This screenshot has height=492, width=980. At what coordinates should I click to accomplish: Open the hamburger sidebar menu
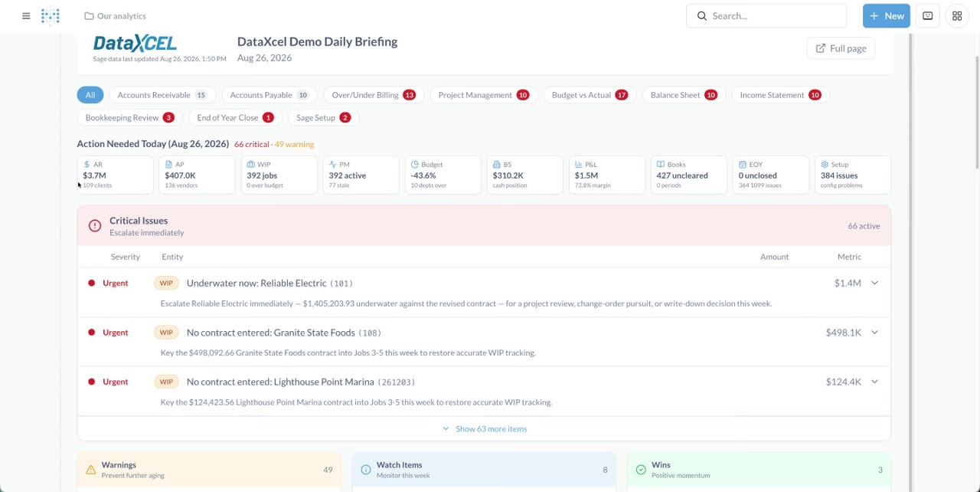pos(26,16)
